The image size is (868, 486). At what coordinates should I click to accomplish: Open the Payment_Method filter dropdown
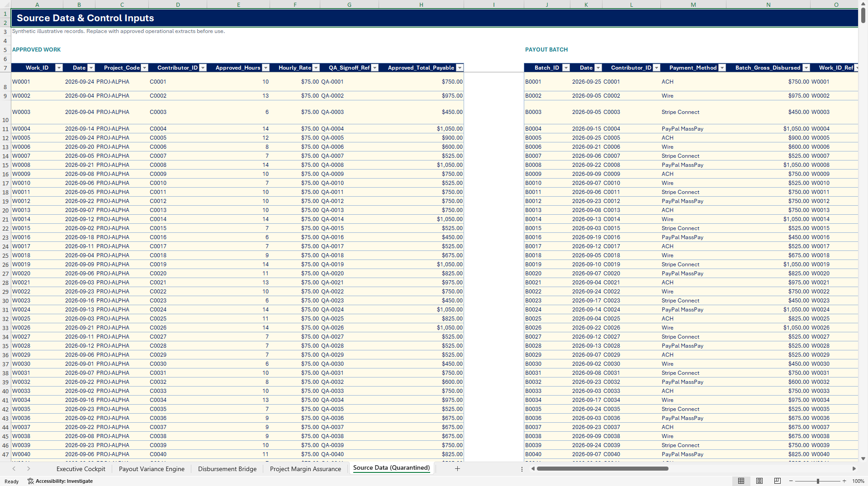(x=722, y=68)
